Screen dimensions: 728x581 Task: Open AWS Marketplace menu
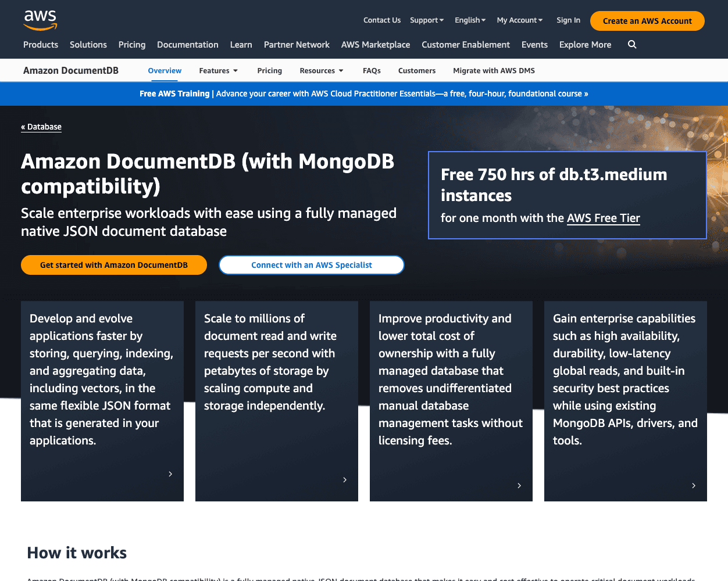coord(376,45)
